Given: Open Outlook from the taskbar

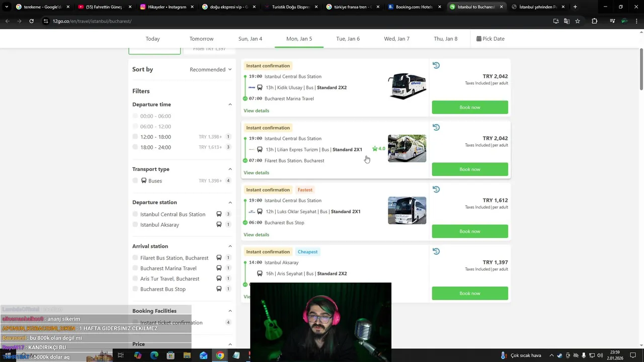Looking at the screenshot, I should (203, 355).
